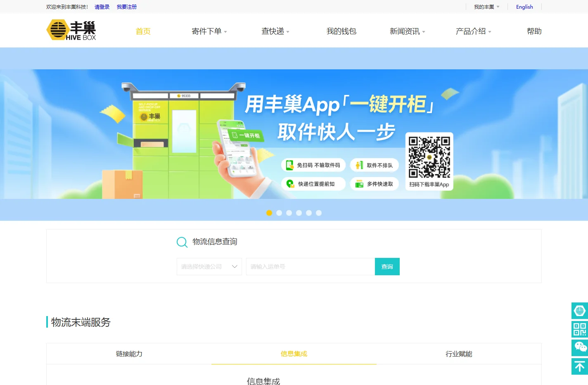Select the sixth carousel dot
This screenshot has height=385, width=588.
point(319,213)
